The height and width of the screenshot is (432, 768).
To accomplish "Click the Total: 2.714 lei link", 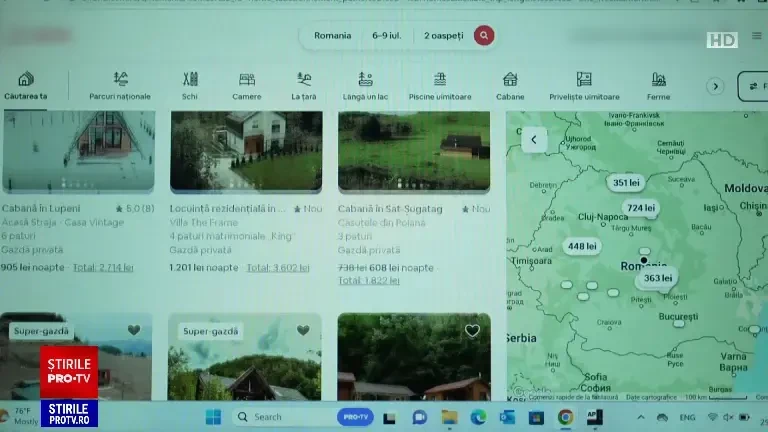I will click(x=102, y=268).
